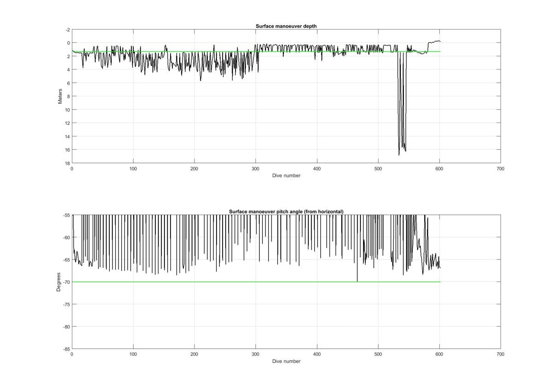The height and width of the screenshot is (392, 553).
Task: Click the 'Meters' y-axis label
Action: (60, 96)
